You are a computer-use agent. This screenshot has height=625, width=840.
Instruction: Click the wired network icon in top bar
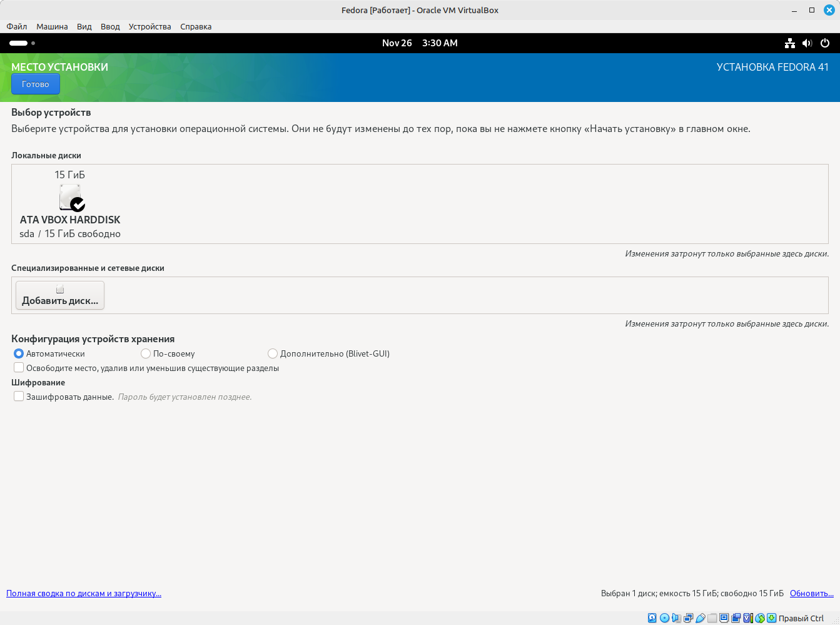click(790, 43)
